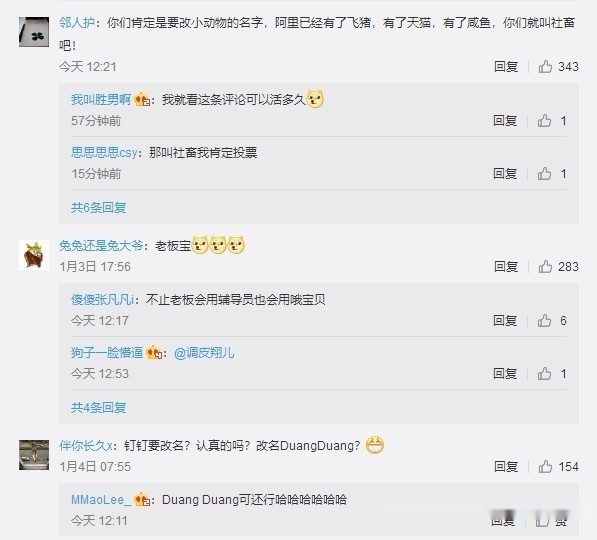Expand the 共6条回复 reply thread

(99, 208)
